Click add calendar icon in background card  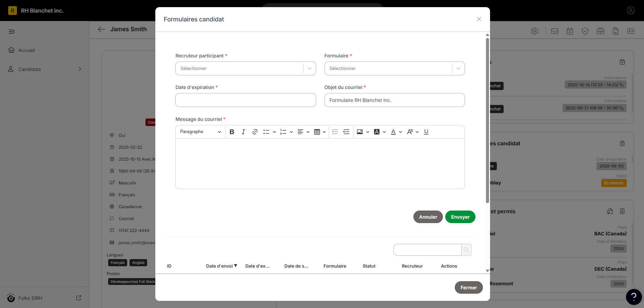(x=622, y=62)
